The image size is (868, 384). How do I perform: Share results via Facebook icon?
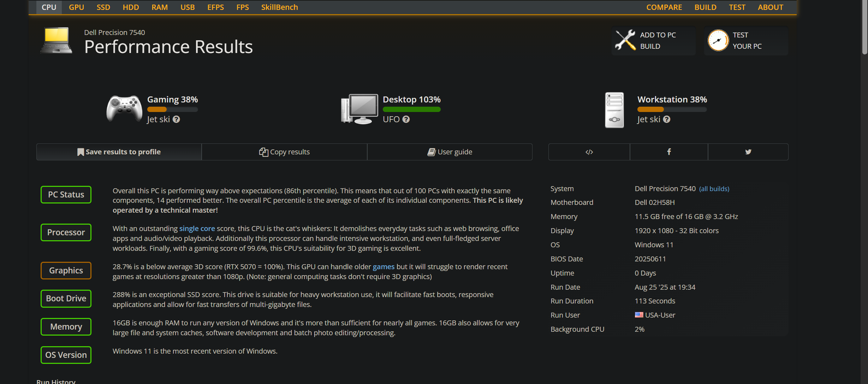(669, 152)
